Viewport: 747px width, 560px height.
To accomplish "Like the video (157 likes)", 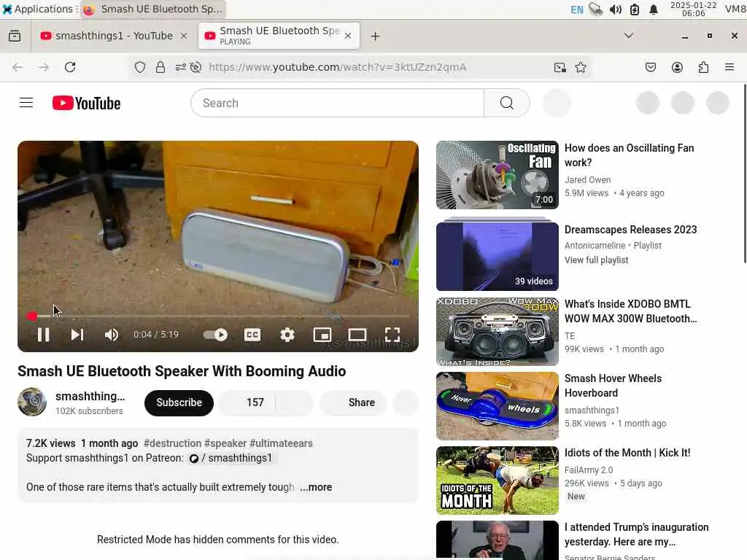I will pos(247,402).
